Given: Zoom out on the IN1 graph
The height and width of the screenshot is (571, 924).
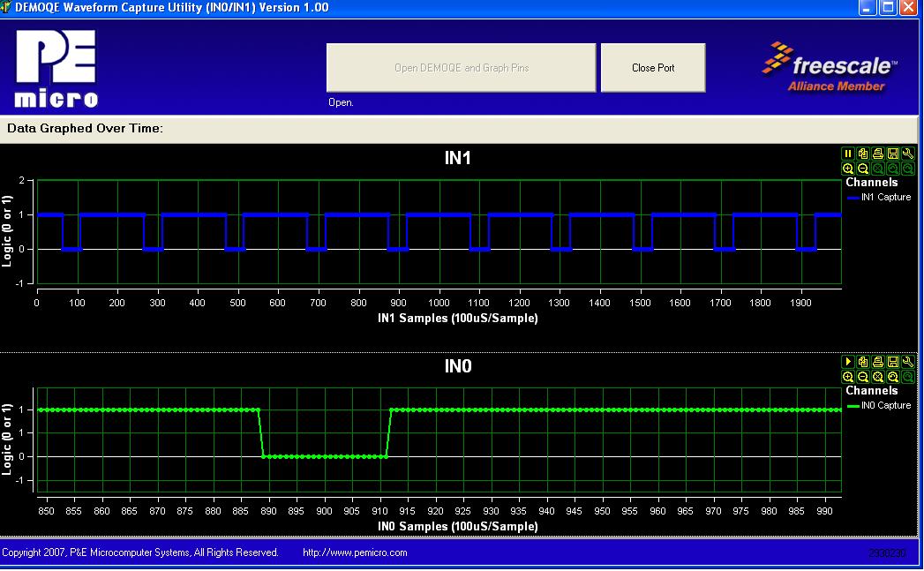Looking at the screenshot, I should (x=863, y=169).
